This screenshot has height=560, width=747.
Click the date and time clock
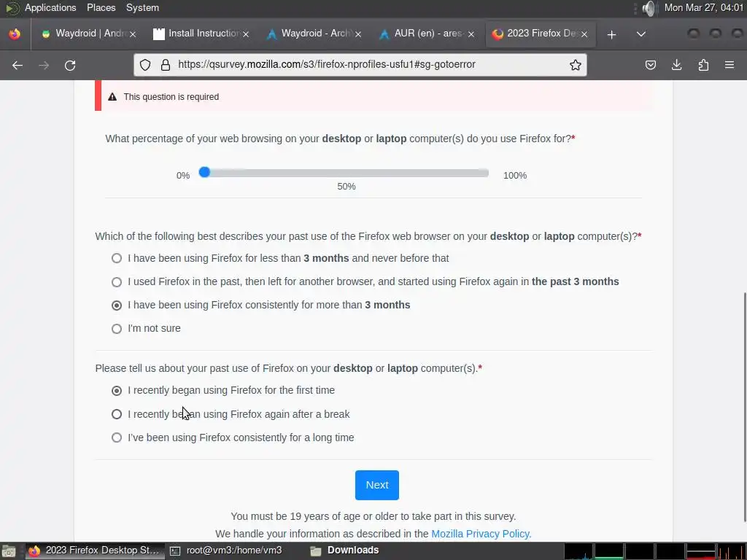[x=704, y=7]
